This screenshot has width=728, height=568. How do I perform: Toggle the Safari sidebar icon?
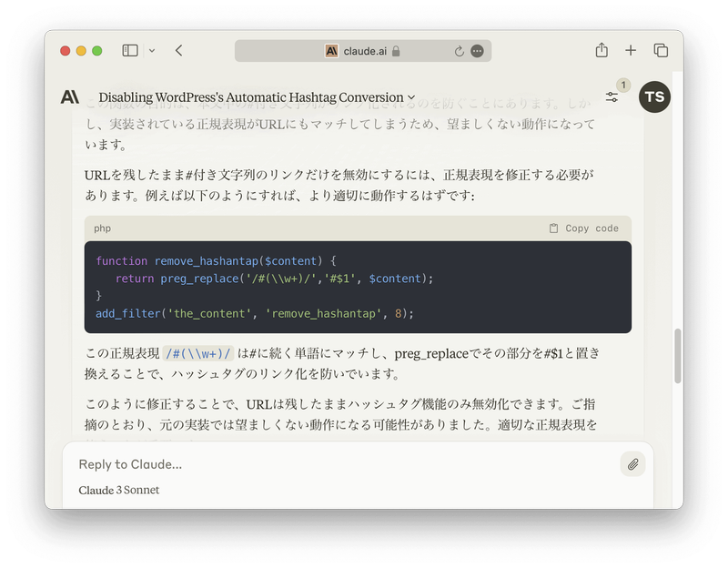click(x=130, y=51)
